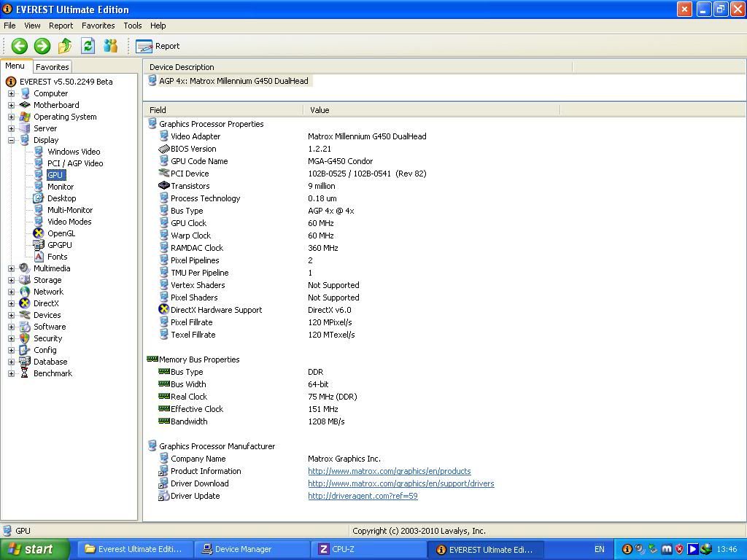
Task: Select the AGP 4x Matrox Millennium G450 device row
Action: coord(228,81)
